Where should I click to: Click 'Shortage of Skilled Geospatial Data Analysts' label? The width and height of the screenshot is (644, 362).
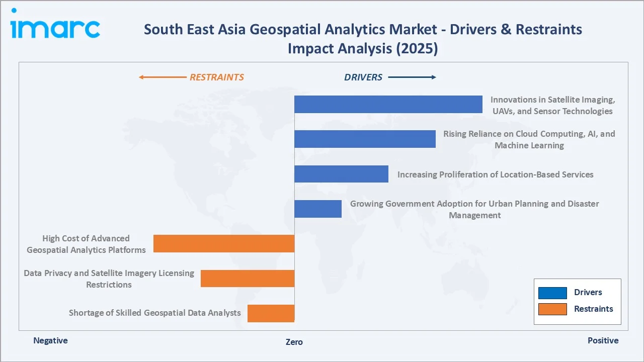(x=155, y=313)
